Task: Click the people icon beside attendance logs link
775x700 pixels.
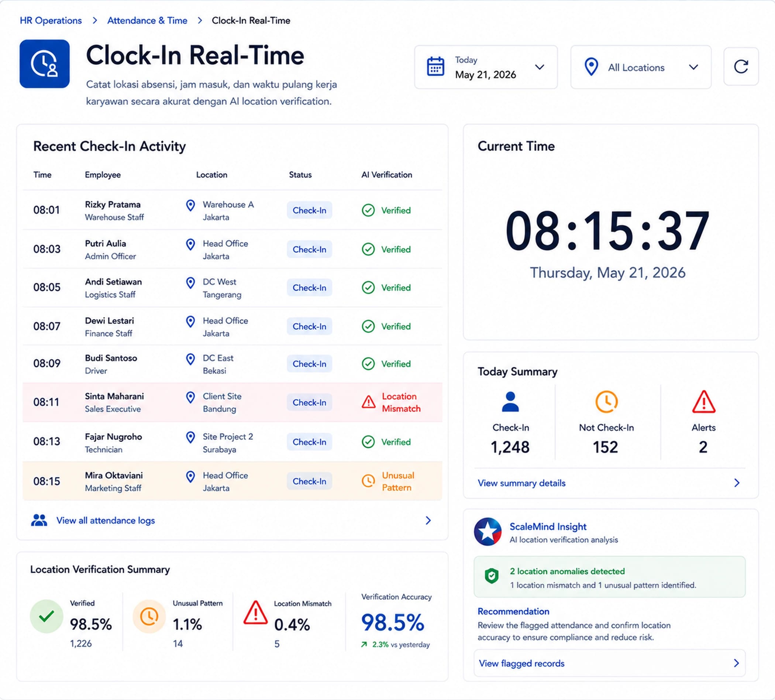Action: pos(39,520)
